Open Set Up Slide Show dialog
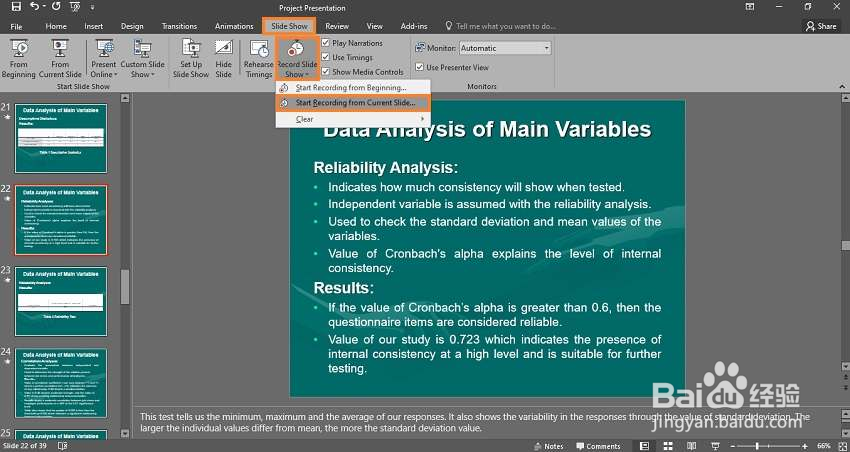 191,59
